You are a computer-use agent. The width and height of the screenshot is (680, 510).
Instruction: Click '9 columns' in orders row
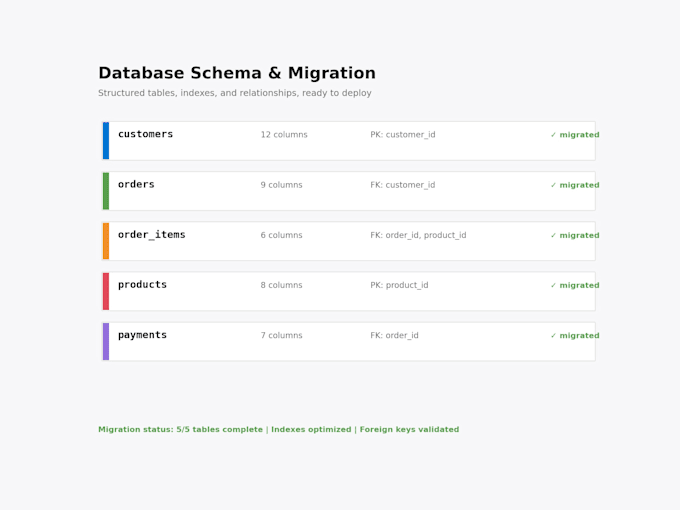281,185
